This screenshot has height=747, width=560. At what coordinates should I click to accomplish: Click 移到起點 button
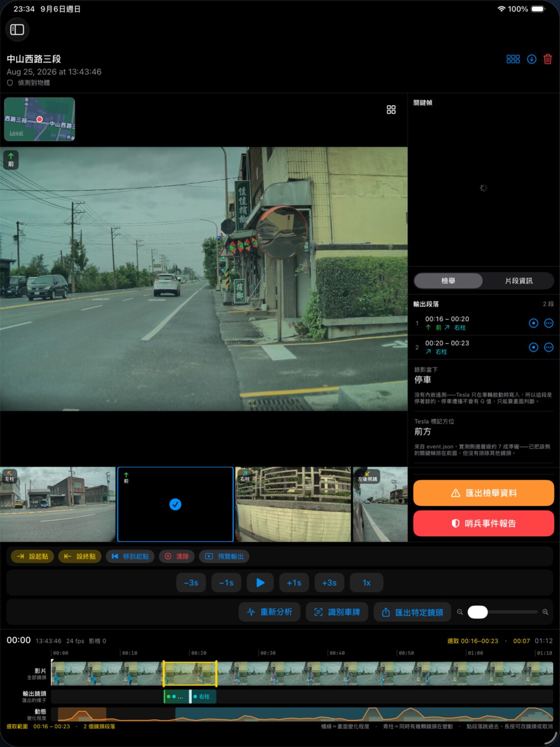click(x=130, y=557)
